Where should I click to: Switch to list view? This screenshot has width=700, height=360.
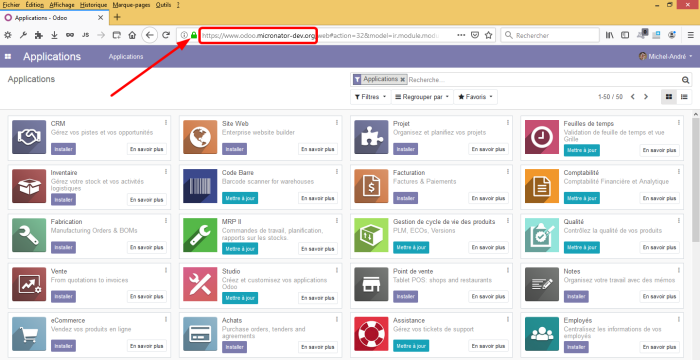click(x=684, y=96)
